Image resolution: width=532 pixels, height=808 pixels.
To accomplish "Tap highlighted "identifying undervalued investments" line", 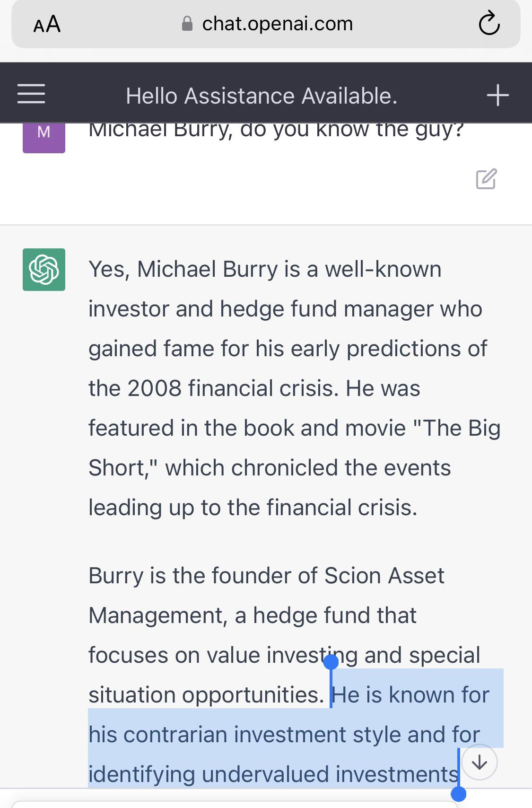I will [273, 774].
